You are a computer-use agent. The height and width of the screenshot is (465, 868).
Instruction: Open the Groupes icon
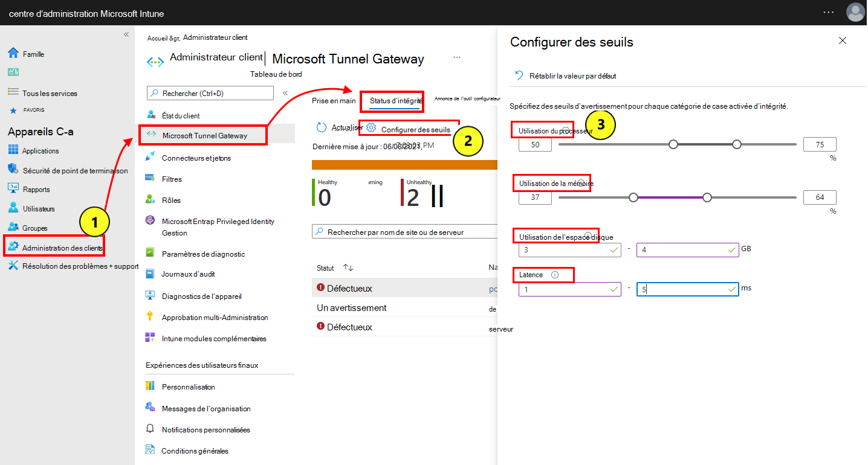click(13, 227)
